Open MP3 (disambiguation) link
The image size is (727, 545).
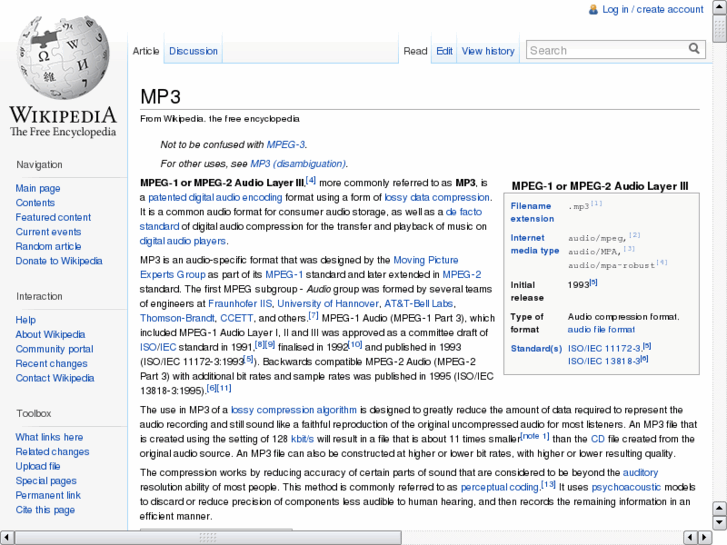point(298,164)
